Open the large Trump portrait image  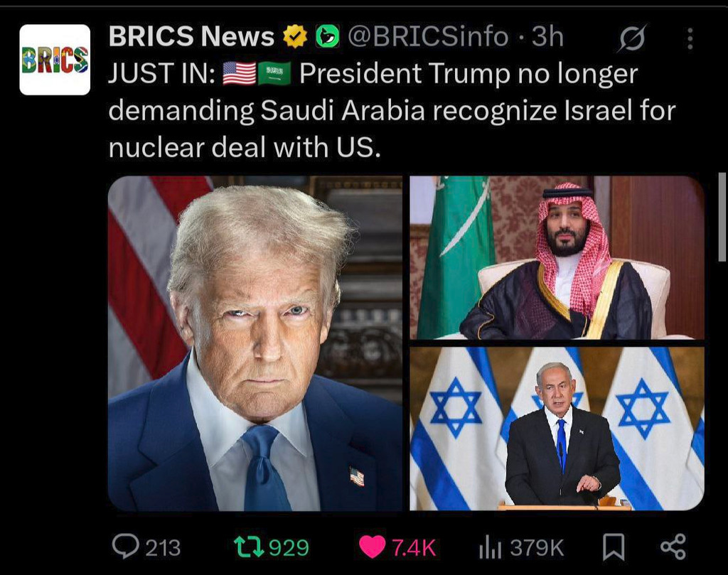[255, 343]
